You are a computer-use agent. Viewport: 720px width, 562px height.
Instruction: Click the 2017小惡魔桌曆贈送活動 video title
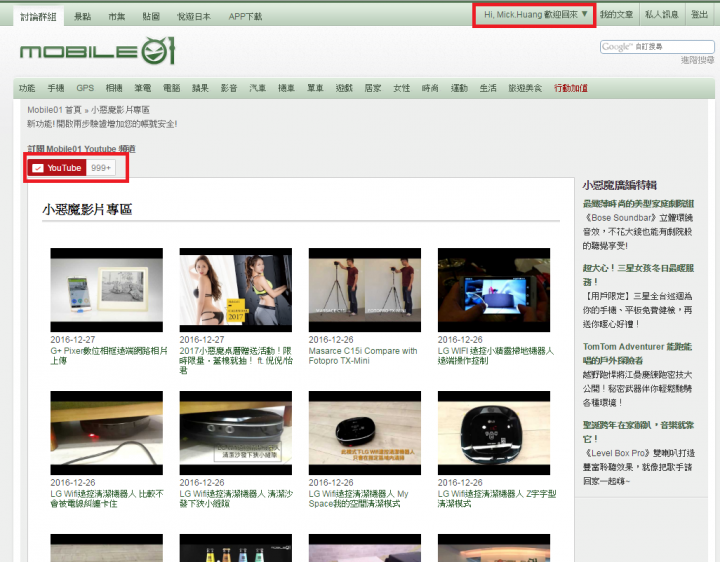236,360
